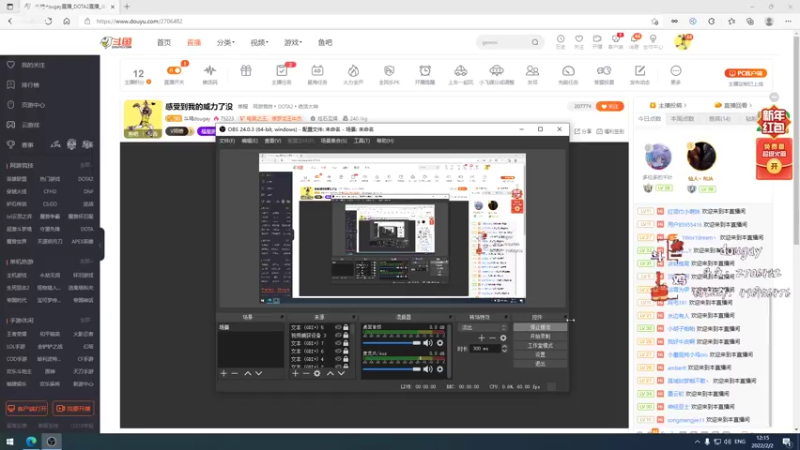Image resolution: width=800 pixels, height=450 pixels.
Task: Click the search magnifier icon in Douyu header
Action: point(535,42)
